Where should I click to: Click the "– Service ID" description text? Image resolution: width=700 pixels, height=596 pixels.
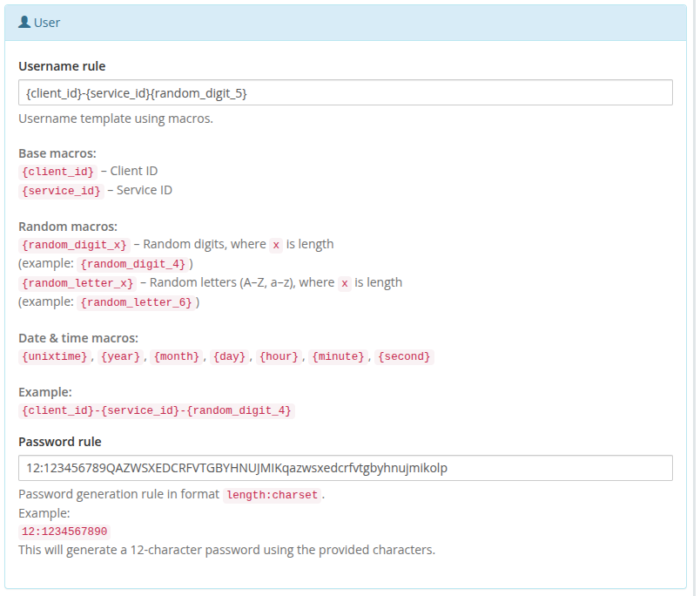pos(139,190)
